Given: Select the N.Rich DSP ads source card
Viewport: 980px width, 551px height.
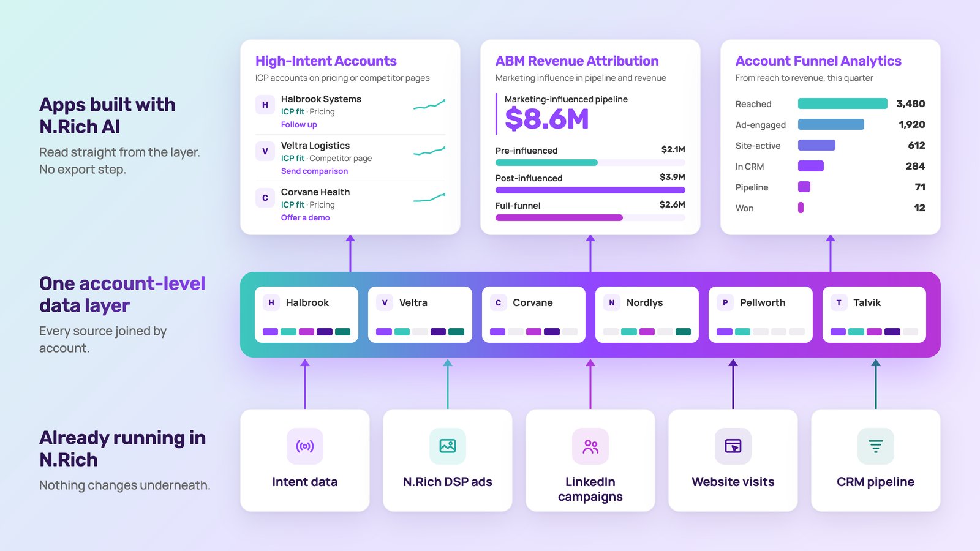Looking at the screenshot, I should 448,460.
